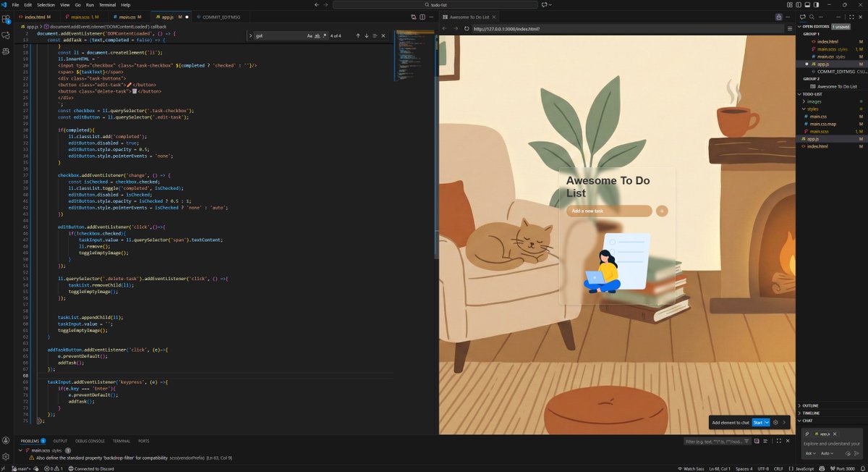
Task: Go back with title bar arrow
Action: coord(316,4)
